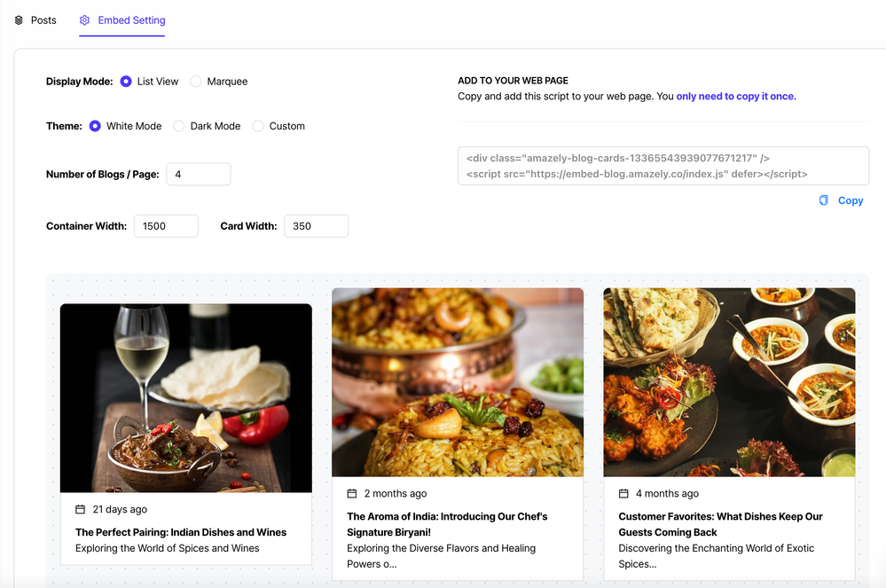This screenshot has height=588, width=886.
Task: Select Marquee display mode
Action: pyautogui.click(x=196, y=82)
